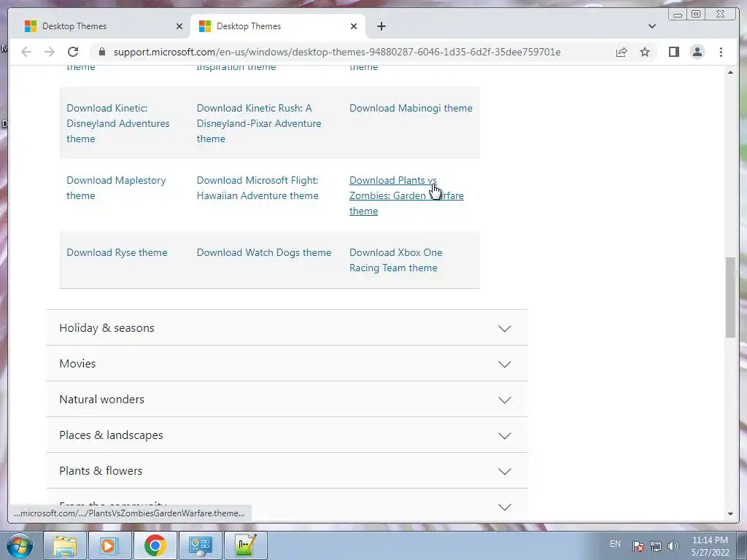Open the Windows Start orb

pyautogui.click(x=19, y=545)
